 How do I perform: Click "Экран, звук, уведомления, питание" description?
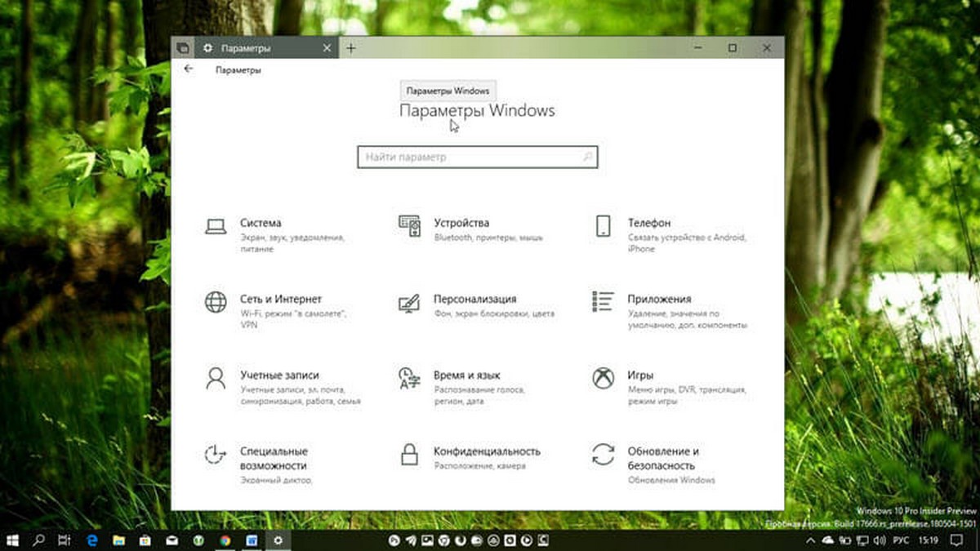click(x=292, y=243)
